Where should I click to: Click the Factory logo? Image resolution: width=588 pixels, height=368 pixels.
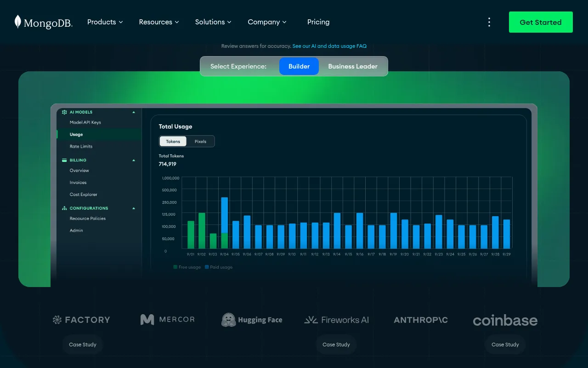click(81, 320)
